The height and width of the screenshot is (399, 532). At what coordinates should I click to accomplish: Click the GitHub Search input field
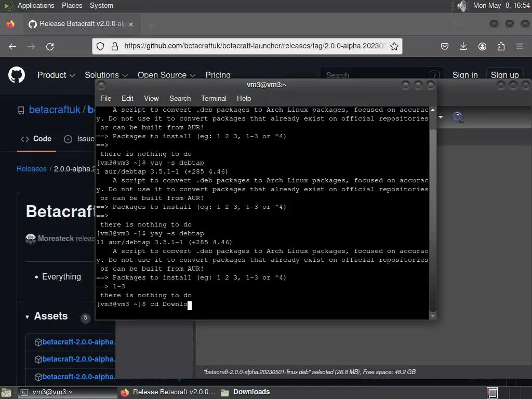pyautogui.click(x=382, y=75)
